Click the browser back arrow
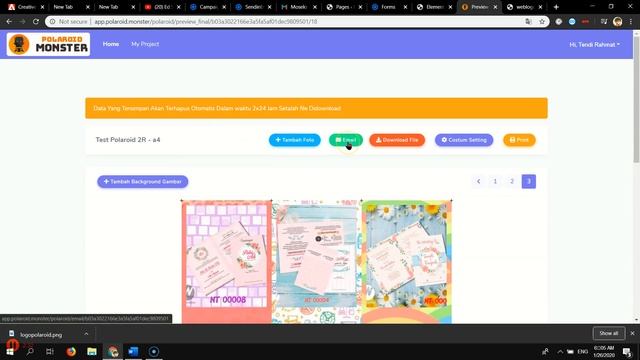 [9, 22]
